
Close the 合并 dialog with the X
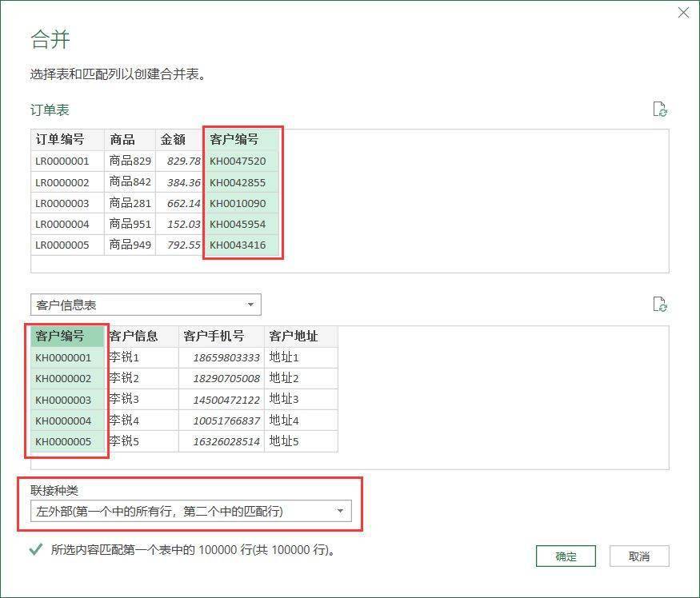[x=683, y=13]
